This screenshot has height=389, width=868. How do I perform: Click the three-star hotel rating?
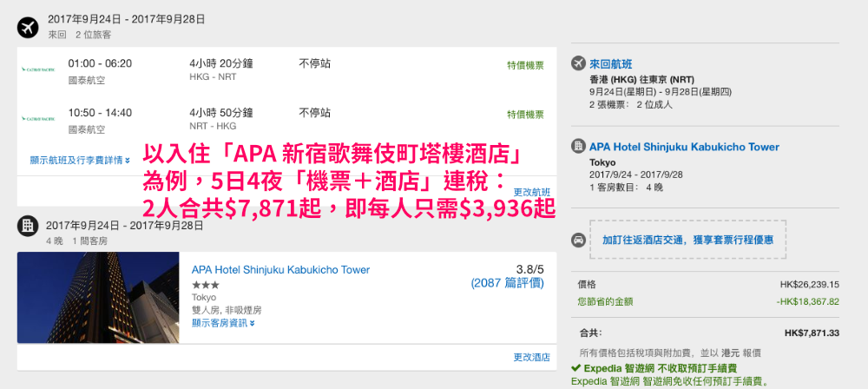[206, 285]
